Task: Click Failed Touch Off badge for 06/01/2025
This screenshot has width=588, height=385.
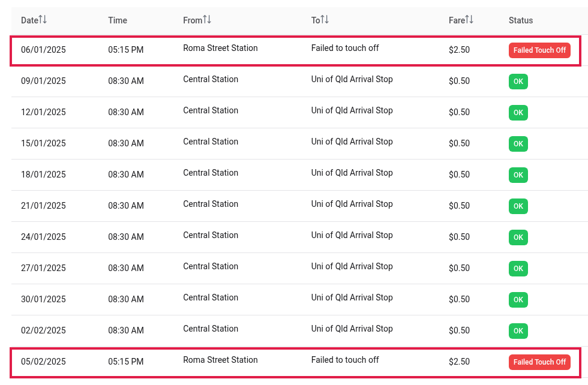Action: 539,50
